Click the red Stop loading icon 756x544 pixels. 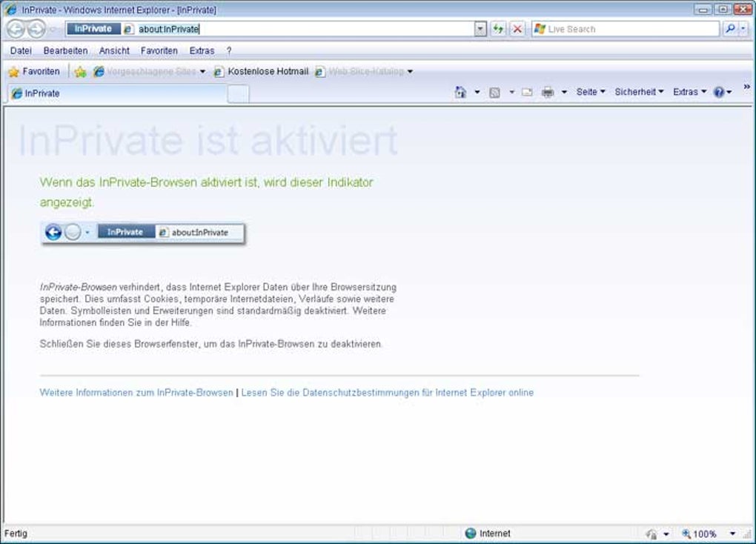tap(517, 29)
